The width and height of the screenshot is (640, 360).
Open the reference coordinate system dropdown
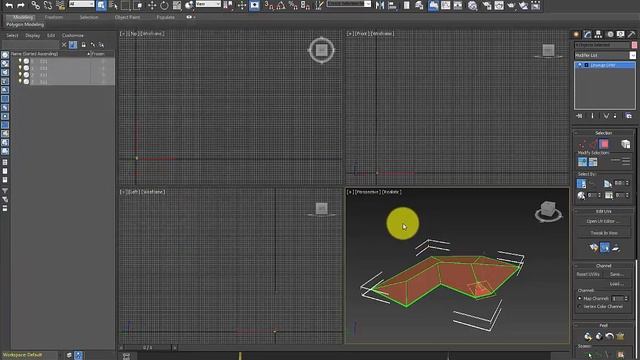(x=208, y=4)
